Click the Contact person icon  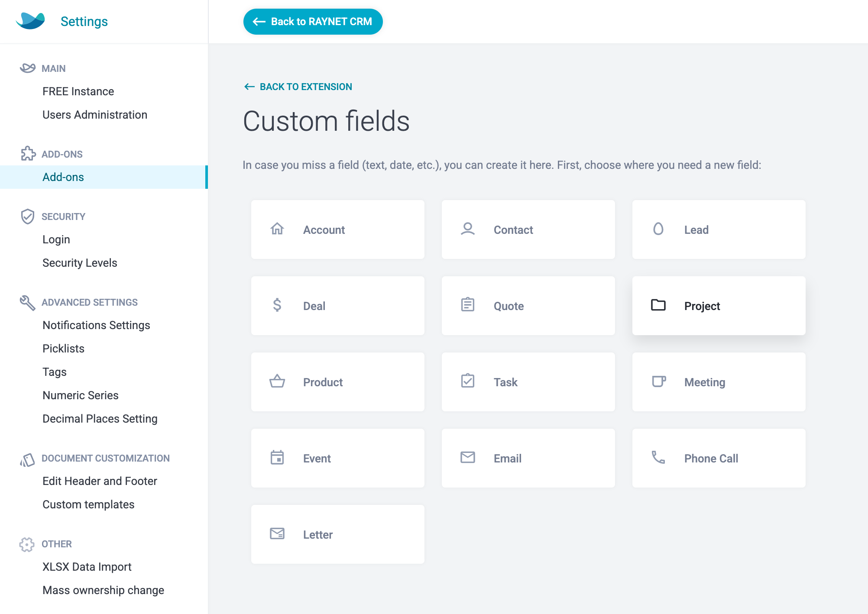[x=468, y=229]
